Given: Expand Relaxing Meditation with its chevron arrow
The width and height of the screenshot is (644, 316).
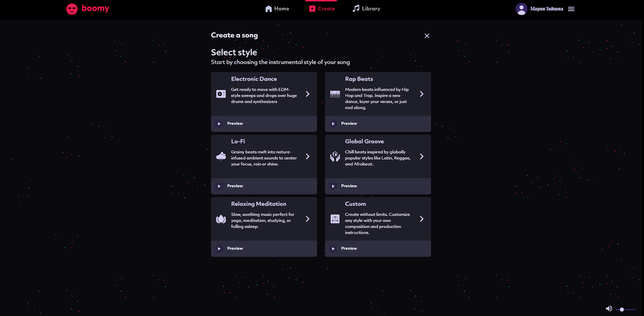Looking at the screenshot, I should 308,219.
